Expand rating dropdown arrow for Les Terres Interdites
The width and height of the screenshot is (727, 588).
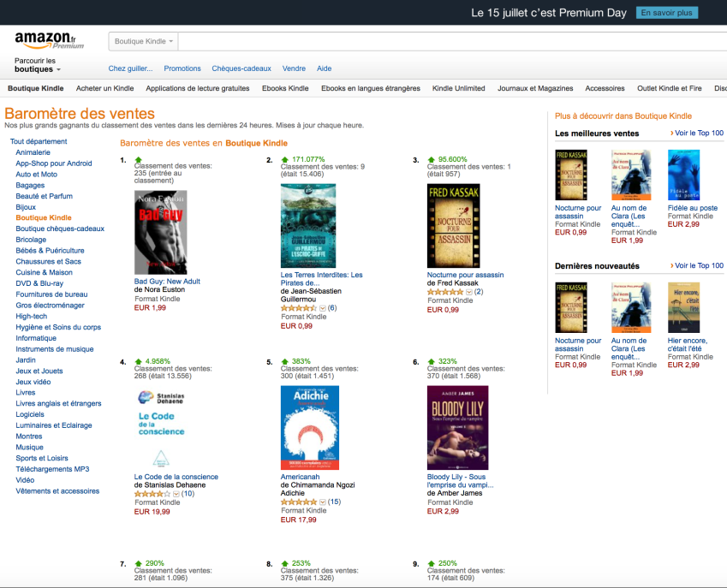[323, 307]
